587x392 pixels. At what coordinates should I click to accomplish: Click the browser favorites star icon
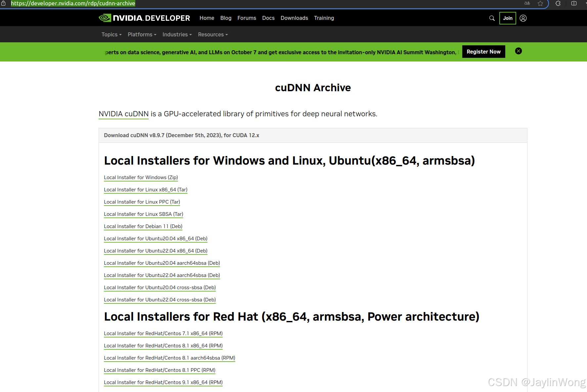[x=540, y=3]
